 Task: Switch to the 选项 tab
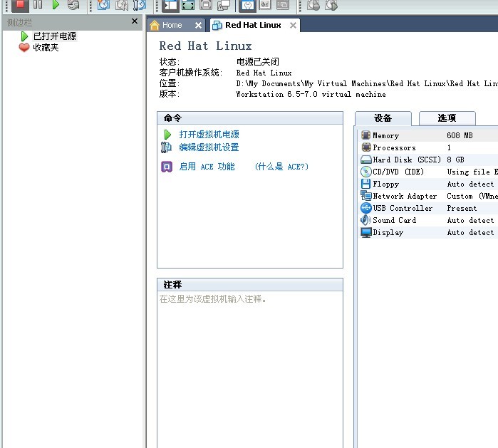click(447, 118)
